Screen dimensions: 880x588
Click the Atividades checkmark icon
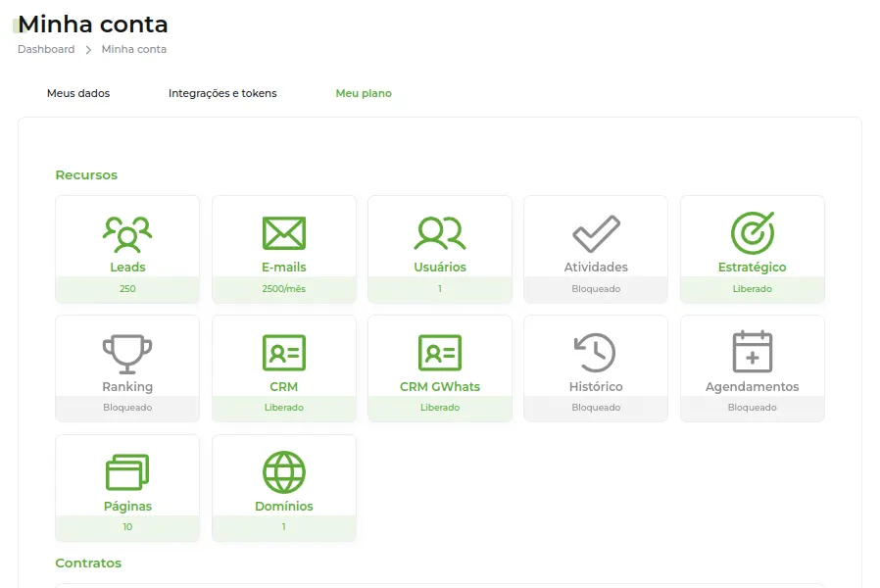click(x=596, y=233)
